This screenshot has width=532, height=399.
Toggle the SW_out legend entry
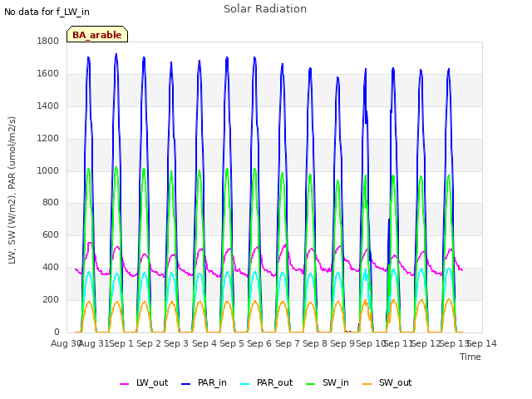point(387,382)
